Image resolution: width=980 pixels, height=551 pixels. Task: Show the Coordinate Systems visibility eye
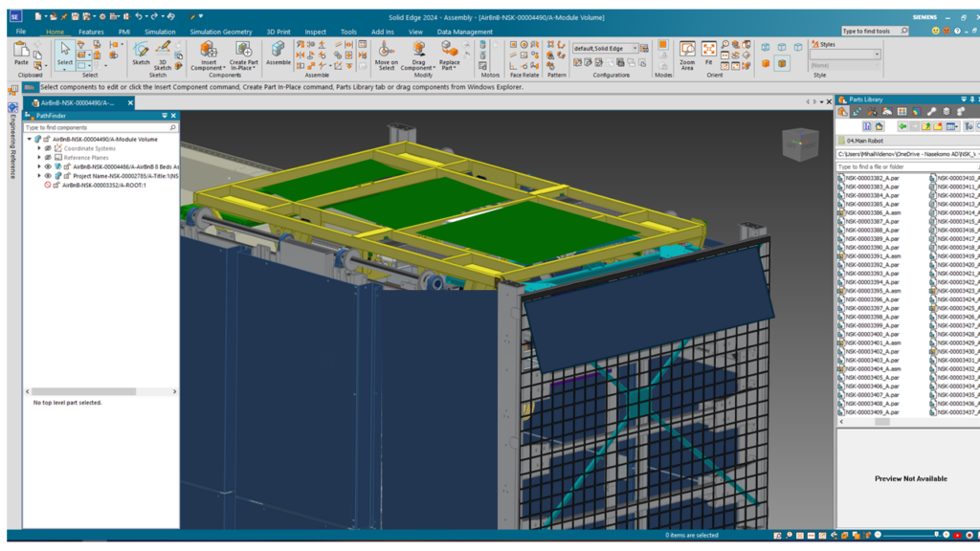click(x=48, y=148)
